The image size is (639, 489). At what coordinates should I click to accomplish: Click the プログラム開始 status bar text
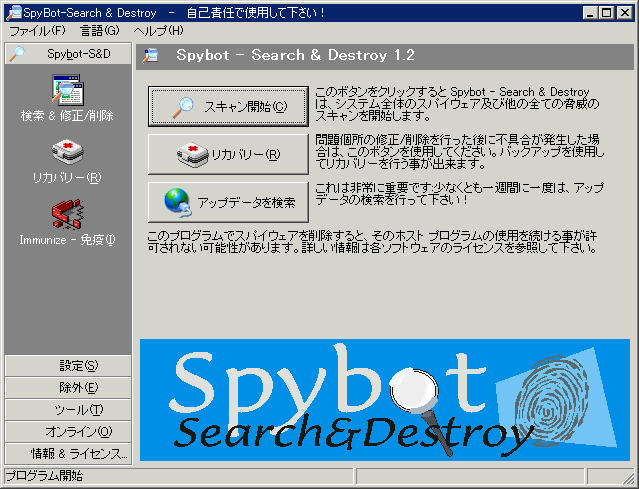pyautogui.click(x=44, y=476)
